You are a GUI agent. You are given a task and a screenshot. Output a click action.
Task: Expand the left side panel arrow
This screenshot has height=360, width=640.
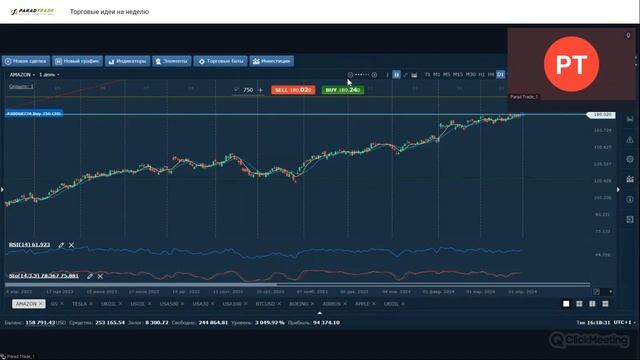[x=2, y=189]
